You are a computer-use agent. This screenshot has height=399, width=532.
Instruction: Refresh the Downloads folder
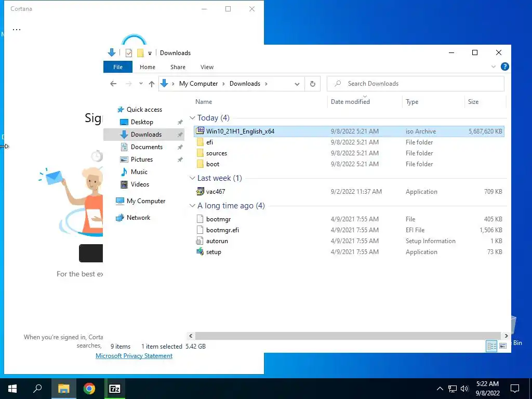312,84
